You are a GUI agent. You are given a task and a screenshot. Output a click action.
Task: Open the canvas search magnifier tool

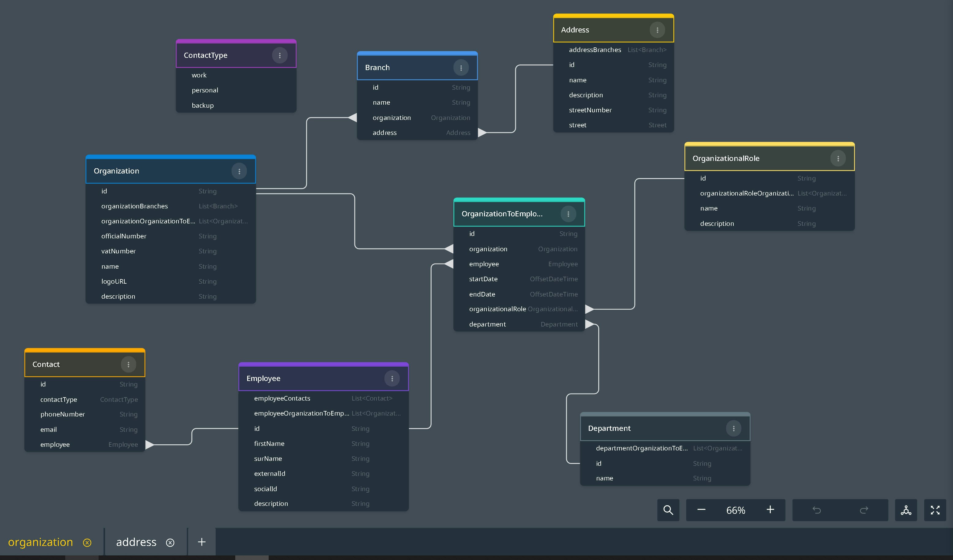pos(668,510)
